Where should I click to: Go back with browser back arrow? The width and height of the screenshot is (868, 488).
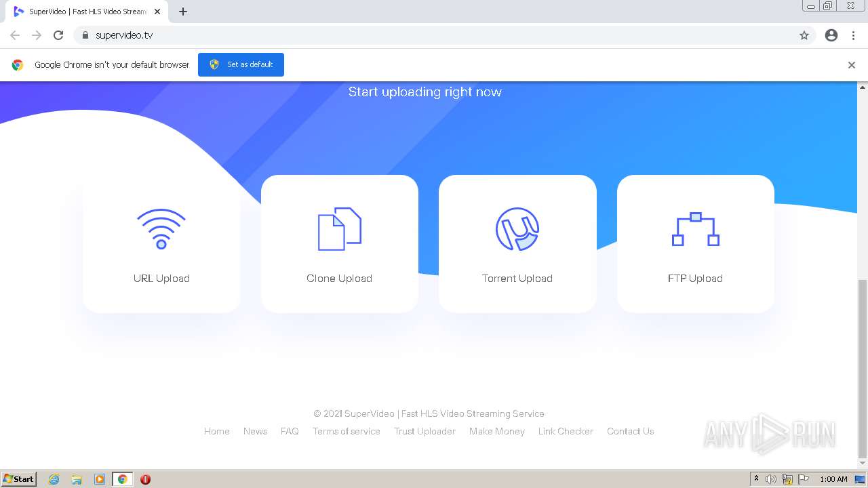pos(15,35)
